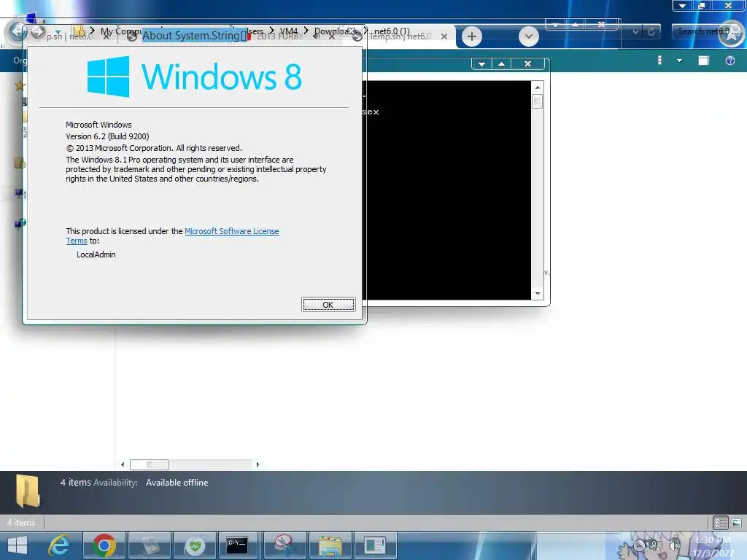This screenshot has height=560, width=747.
Task: Expand the tab list chevron button
Action: click(x=528, y=36)
